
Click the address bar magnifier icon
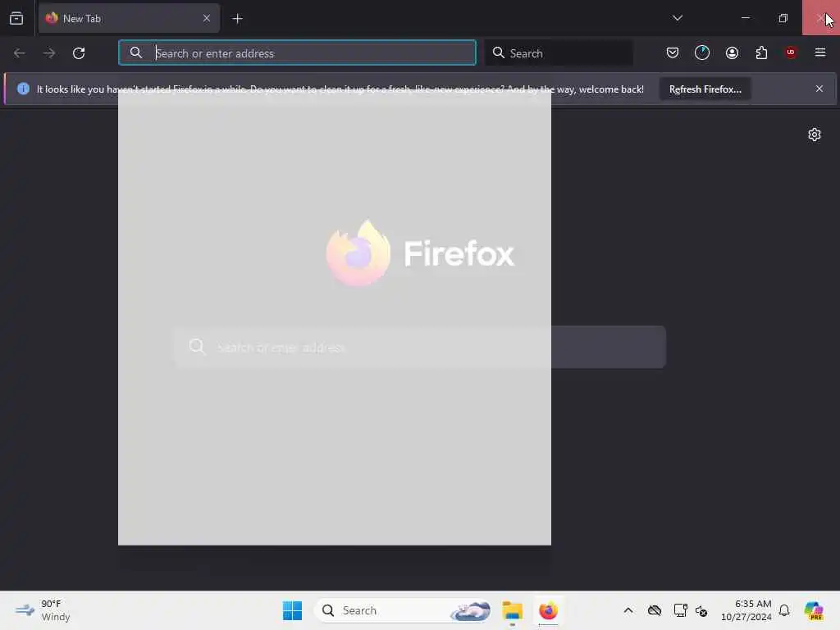tap(136, 52)
